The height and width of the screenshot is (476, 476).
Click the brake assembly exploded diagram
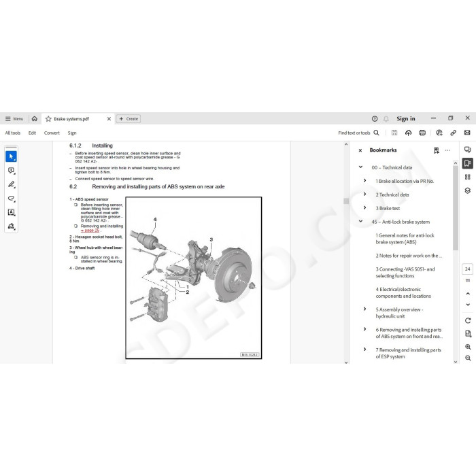tap(194, 277)
